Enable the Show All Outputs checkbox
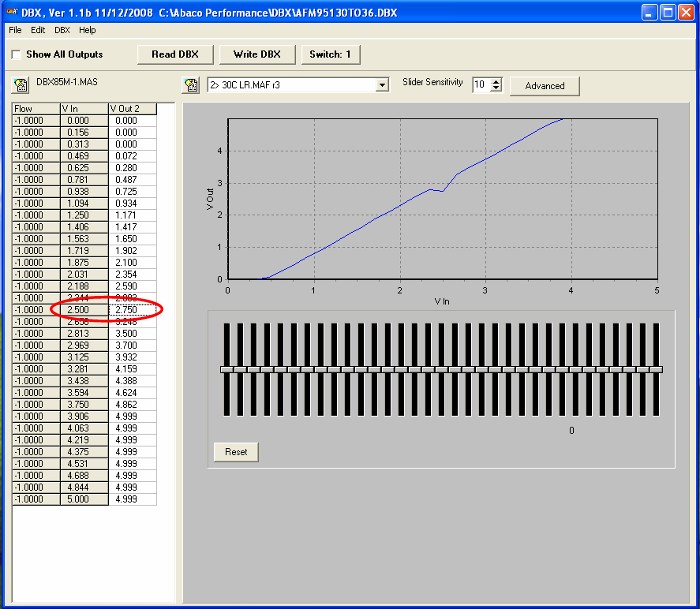 [16, 54]
